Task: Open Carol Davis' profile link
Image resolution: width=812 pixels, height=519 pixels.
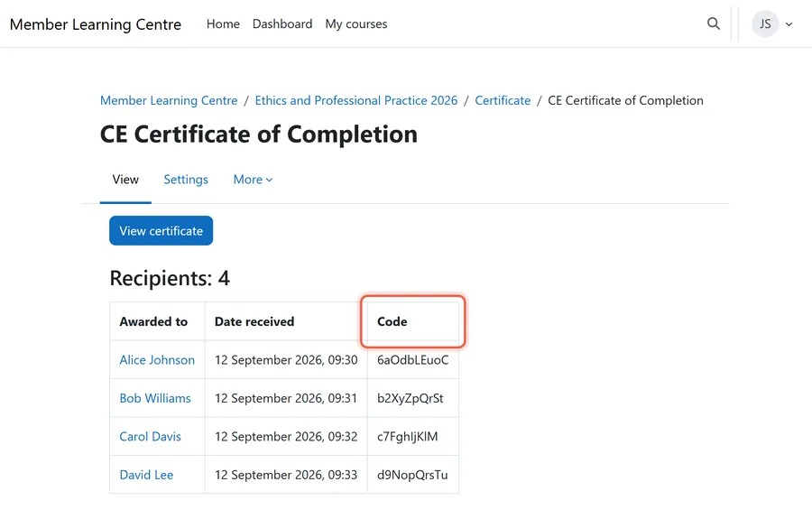Action: pos(150,437)
